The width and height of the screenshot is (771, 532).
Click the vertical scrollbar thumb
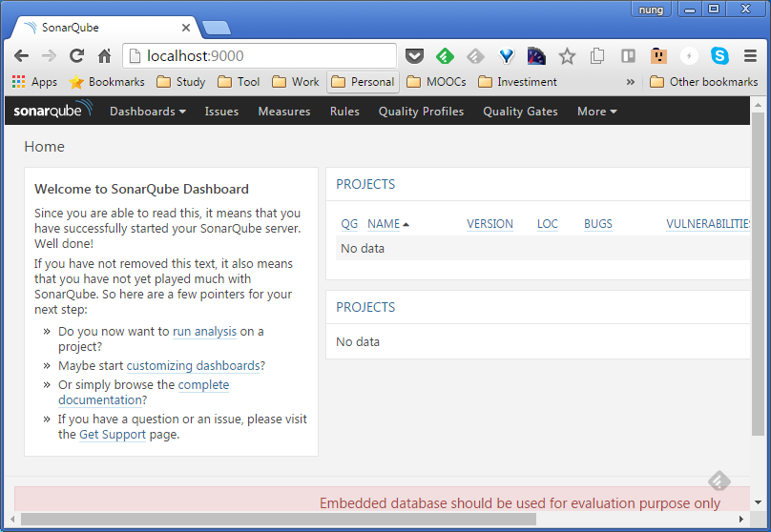pyautogui.click(x=758, y=274)
